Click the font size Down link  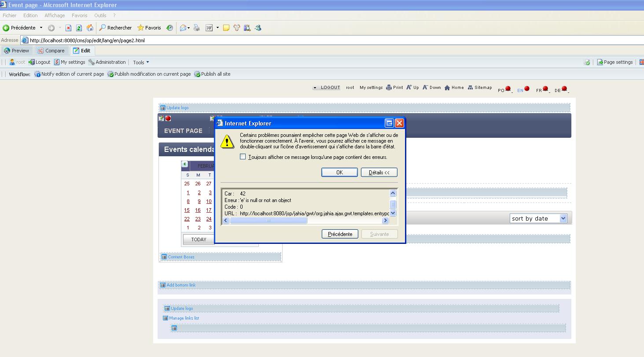pyautogui.click(x=431, y=88)
